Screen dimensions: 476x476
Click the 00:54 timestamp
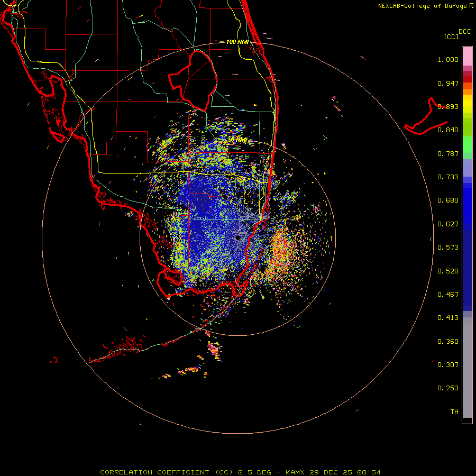pos(369,472)
